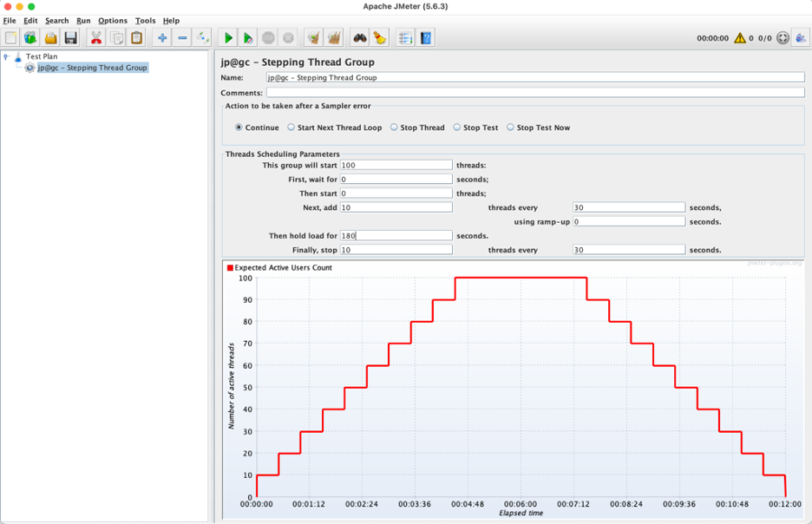Screen dimensions: 812x524
Task: Focus the add 'threads every' seconds field
Action: tap(629, 207)
